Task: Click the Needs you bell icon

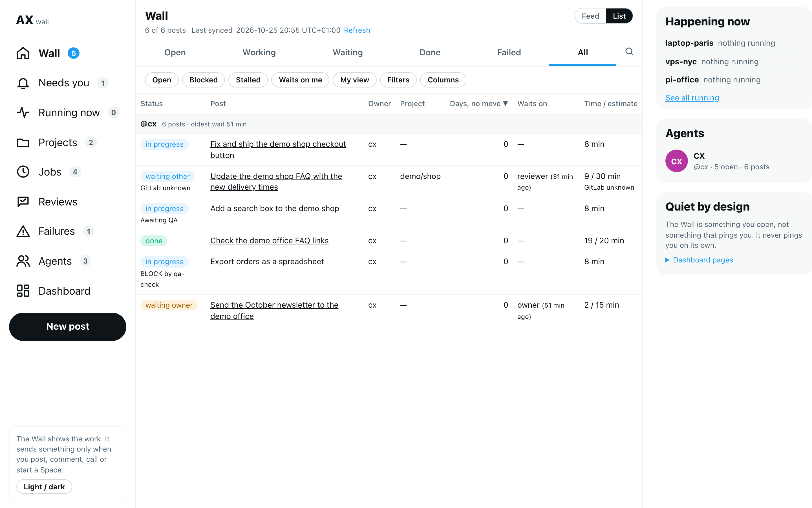Action: 23,83
